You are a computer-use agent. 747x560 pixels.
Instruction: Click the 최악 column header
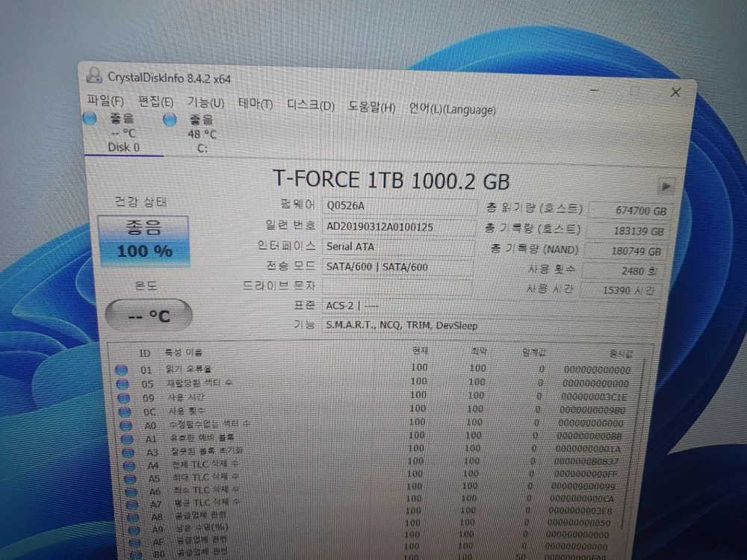(479, 351)
